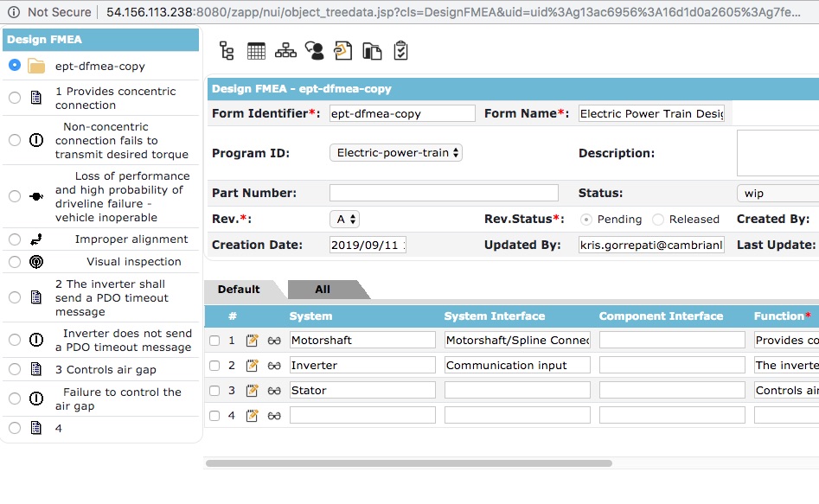Open the hierarchy diagram toolbar icon

[x=285, y=51]
